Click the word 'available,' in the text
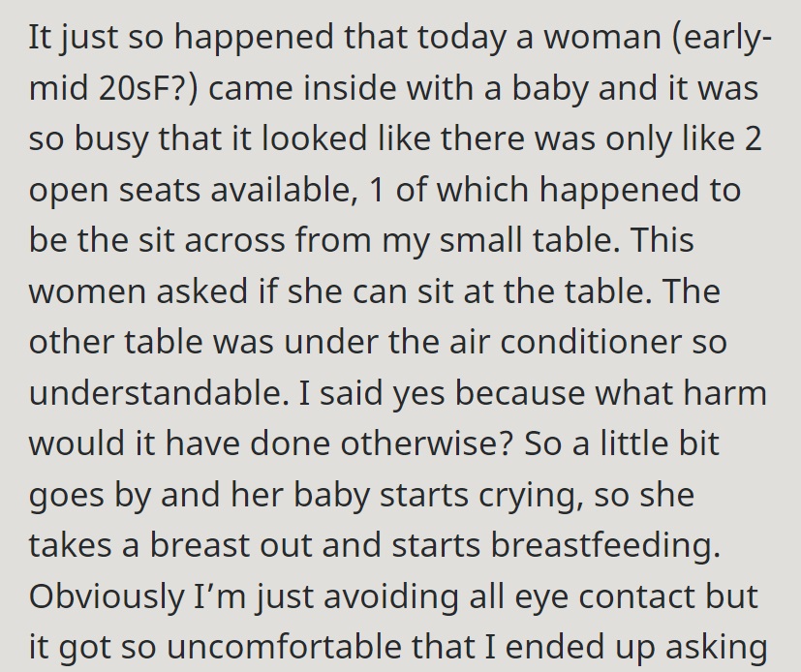801x672 pixels. [283, 190]
